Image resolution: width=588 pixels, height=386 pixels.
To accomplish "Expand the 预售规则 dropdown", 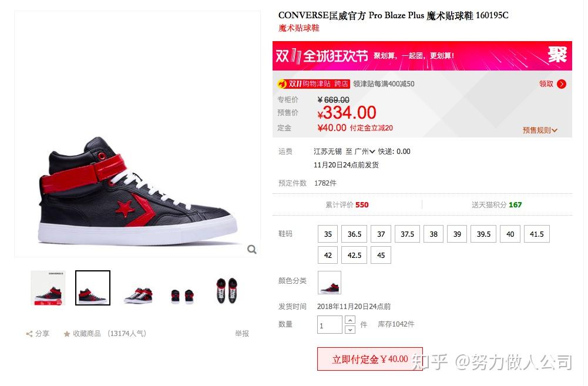I will [x=540, y=130].
